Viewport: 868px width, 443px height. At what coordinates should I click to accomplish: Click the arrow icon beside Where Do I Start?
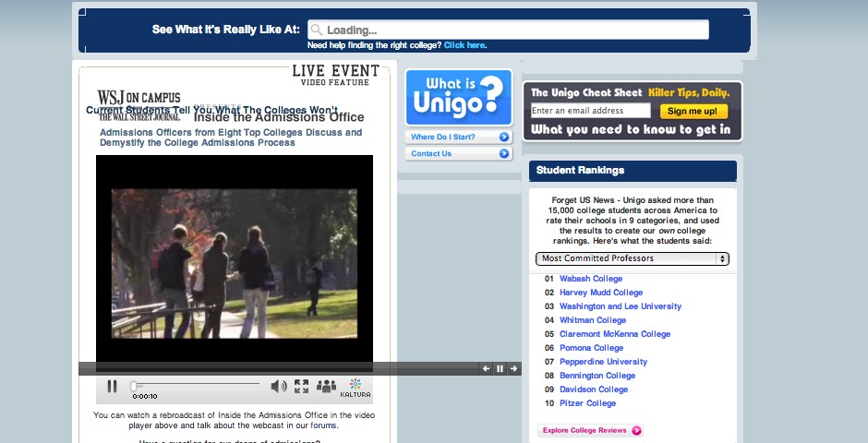pyautogui.click(x=504, y=138)
